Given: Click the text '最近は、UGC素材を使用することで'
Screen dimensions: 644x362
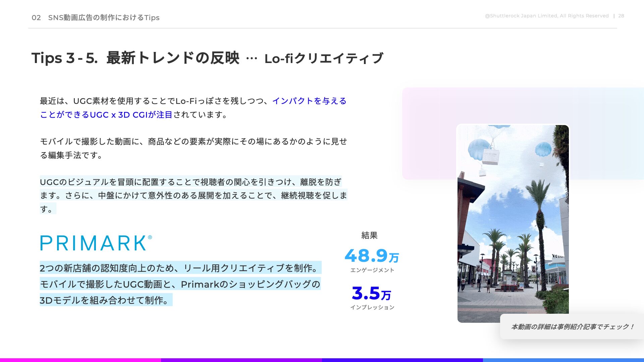Looking at the screenshot, I should coord(107,101).
